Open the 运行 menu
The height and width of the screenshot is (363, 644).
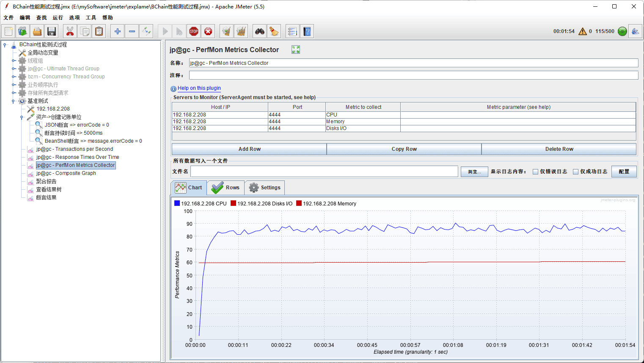coord(58,18)
